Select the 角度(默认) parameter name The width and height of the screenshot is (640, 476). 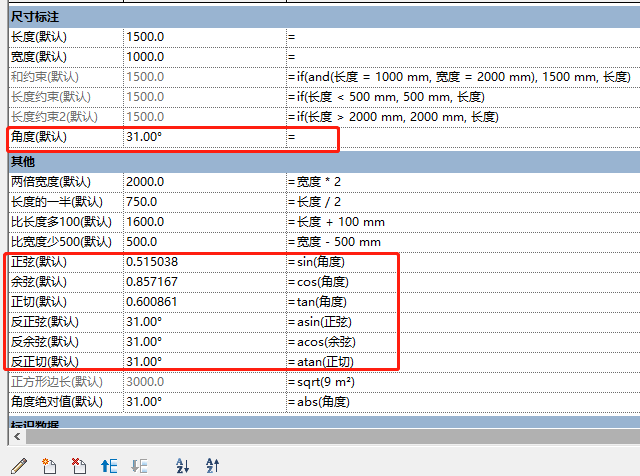point(39,137)
